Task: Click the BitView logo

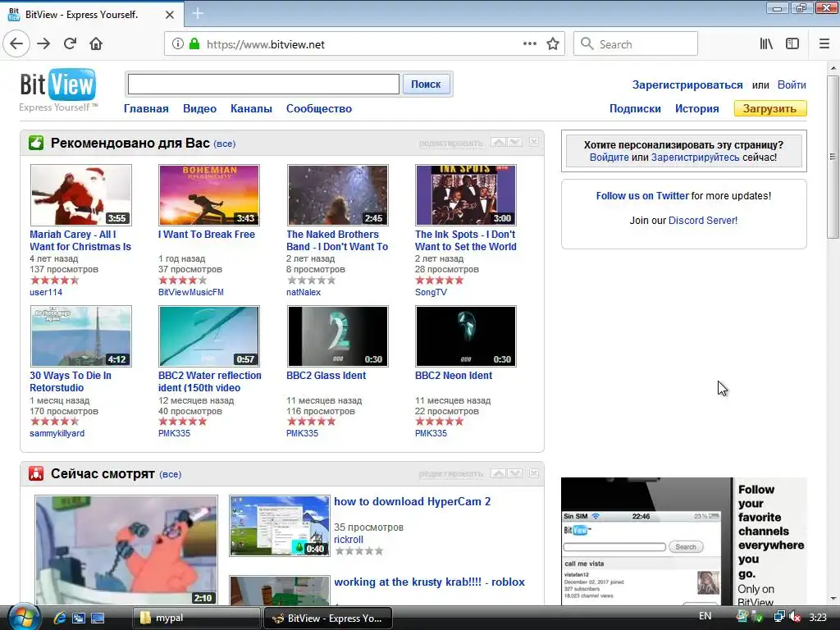Action: point(58,89)
